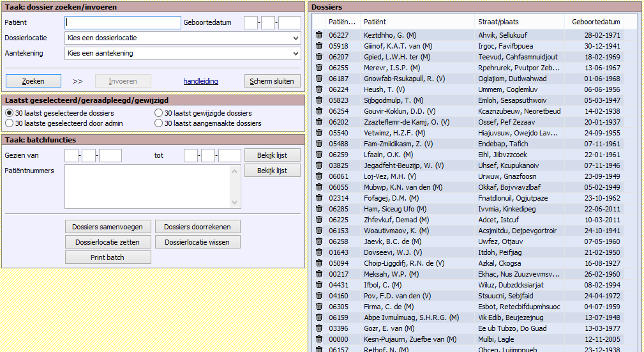
Task: Click inside the Patiënt search field
Action: point(123,23)
